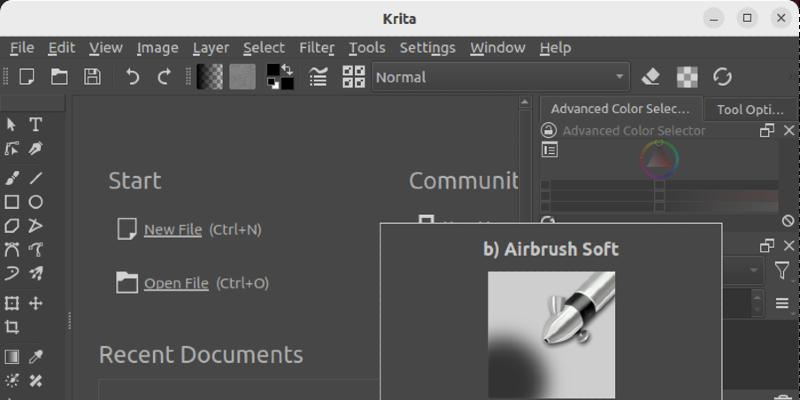Image resolution: width=800 pixels, height=400 pixels.
Task: Click the Undo arrow in toolbar
Action: point(132,77)
